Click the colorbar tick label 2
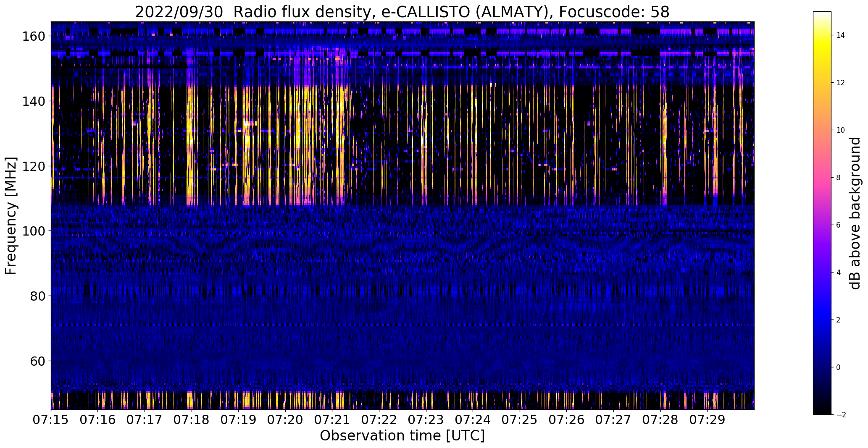Viewport: 868px width, 448px height. (x=839, y=320)
